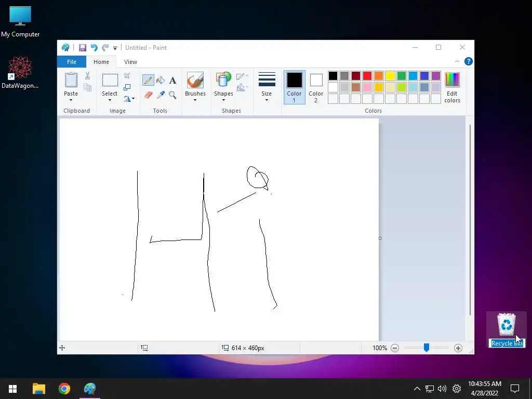Open the Shapes dropdown arrow
The height and width of the screenshot is (399, 532).
click(223, 100)
